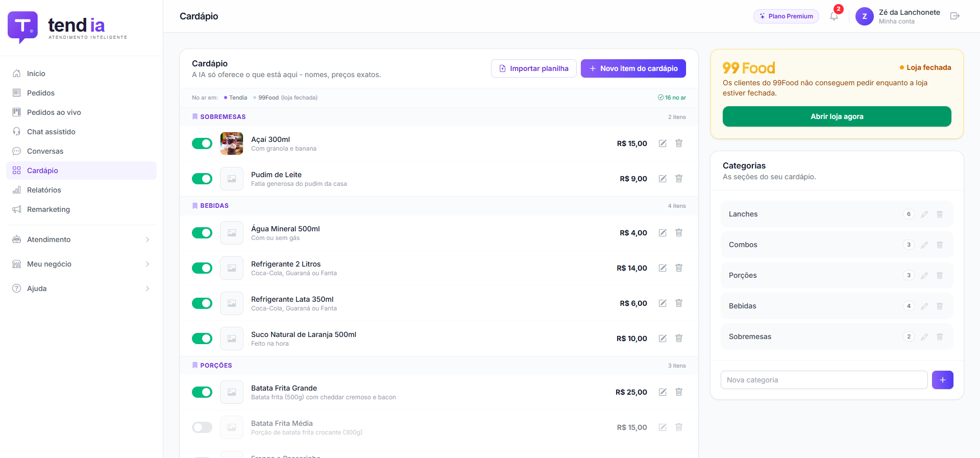Delete the Pudim de Leite item
The width and height of the screenshot is (980, 458).
point(679,179)
